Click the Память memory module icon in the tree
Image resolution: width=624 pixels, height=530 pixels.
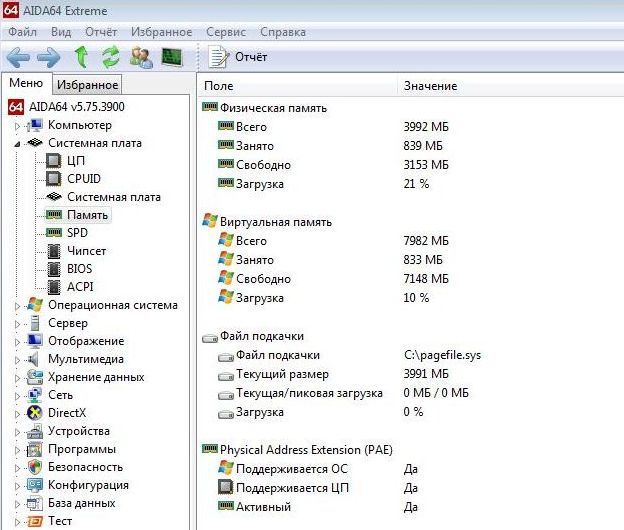tap(54, 215)
